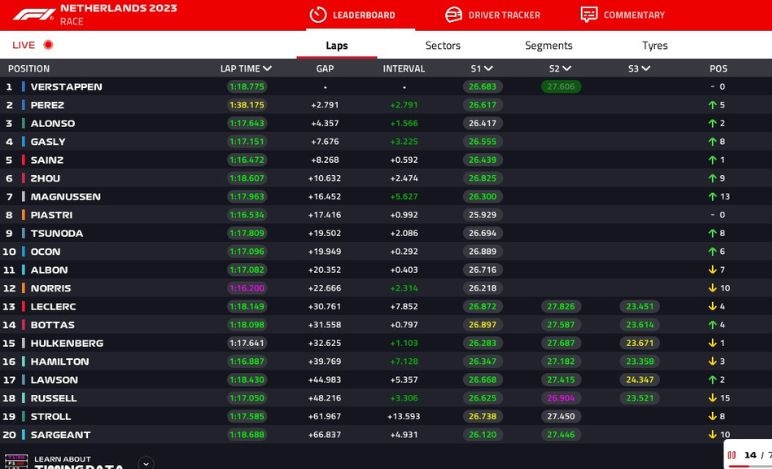772x469 pixels.
Task: Open the S3 sector column dropdown
Action: (646, 69)
